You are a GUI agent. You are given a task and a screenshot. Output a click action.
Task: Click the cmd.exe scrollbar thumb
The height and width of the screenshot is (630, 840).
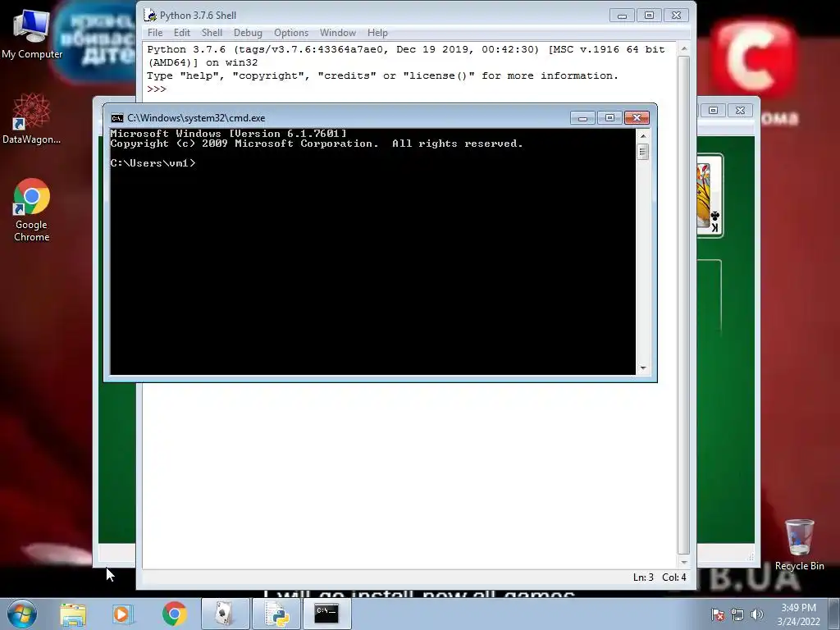[643, 152]
